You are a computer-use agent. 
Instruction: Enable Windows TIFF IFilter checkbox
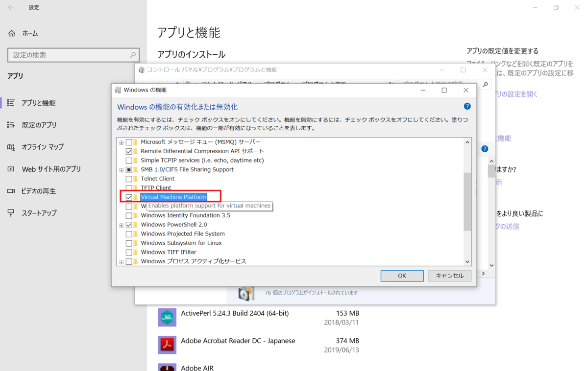click(x=129, y=252)
